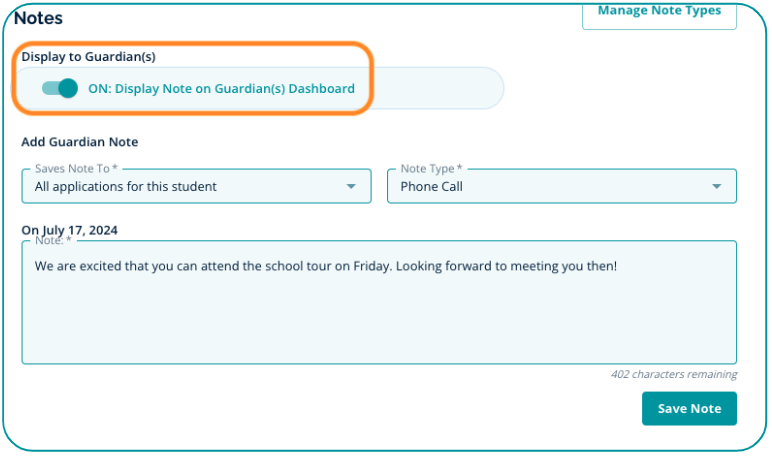Expand the Note Type dropdown arrow

click(716, 186)
